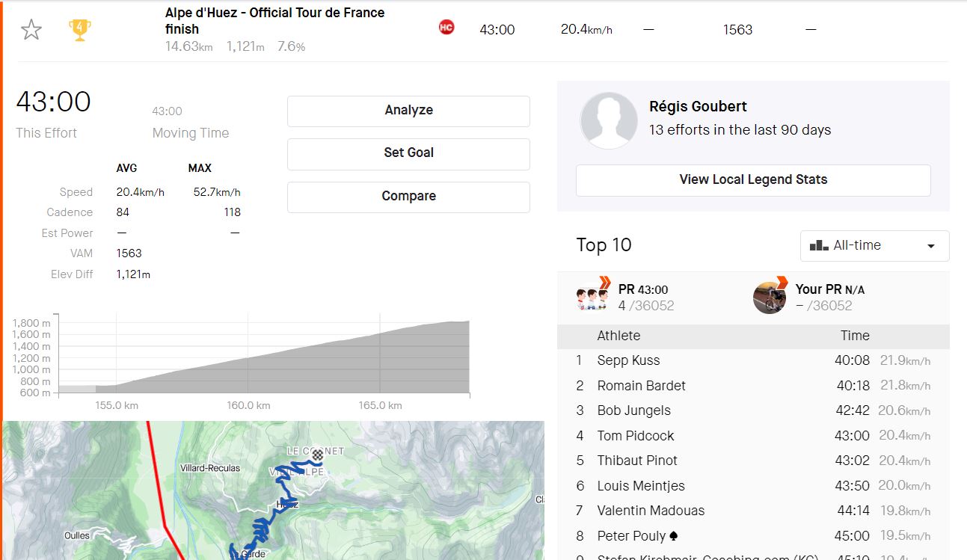Click the average cadence 84 value
Image resolution: width=967 pixels, height=560 pixels.
pos(123,212)
